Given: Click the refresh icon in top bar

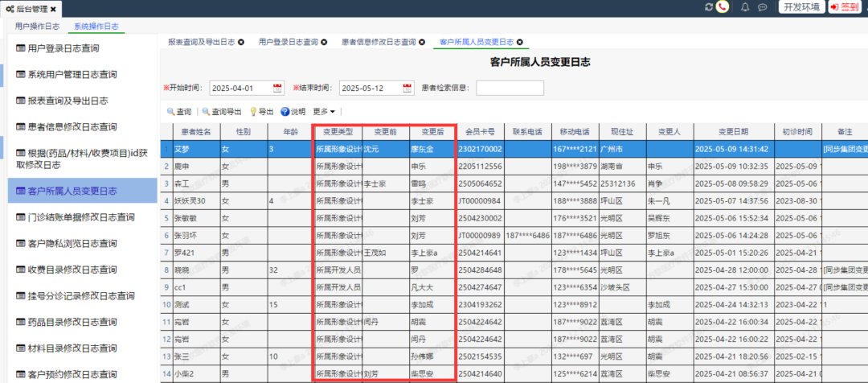Looking at the screenshot, I should point(709,7).
